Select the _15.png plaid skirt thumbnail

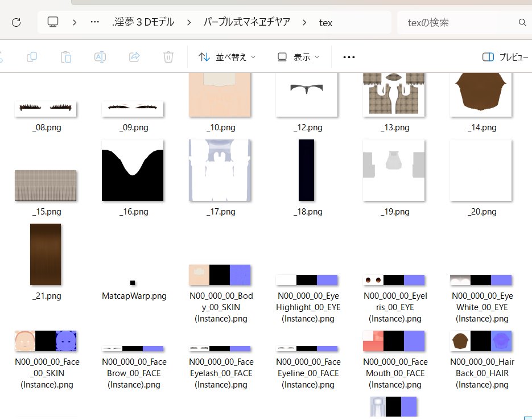[x=46, y=186]
